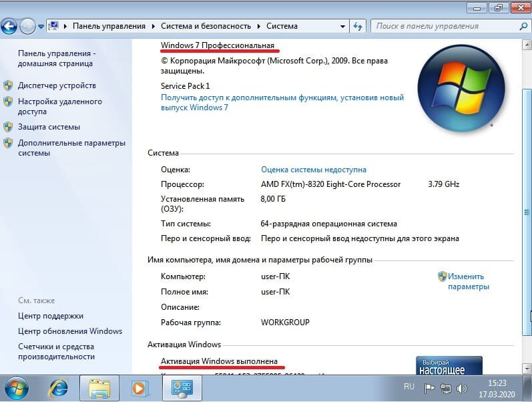Viewport: 532px width, 402px height.
Task: Click Изменить параметры link
Action: pyautogui.click(x=468, y=281)
